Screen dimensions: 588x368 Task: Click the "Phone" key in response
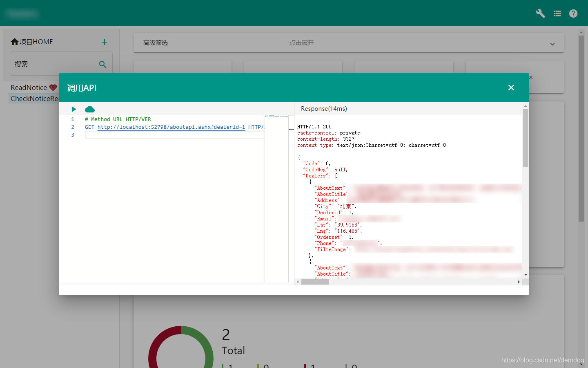[324, 243]
